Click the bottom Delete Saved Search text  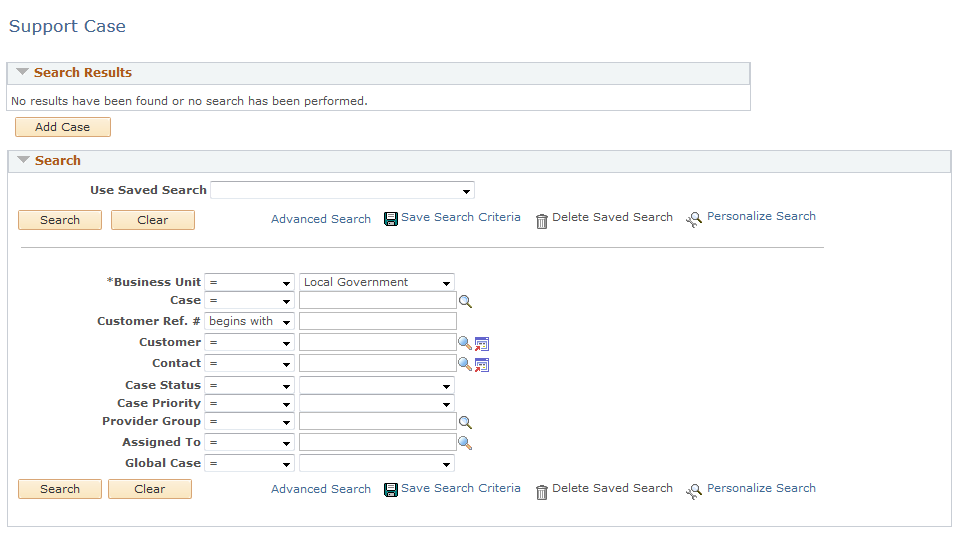coord(612,488)
